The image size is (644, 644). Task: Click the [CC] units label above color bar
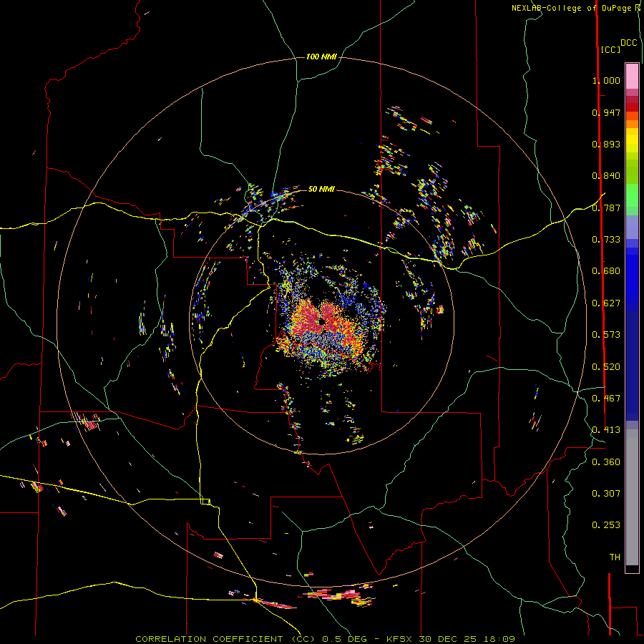(610, 49)
